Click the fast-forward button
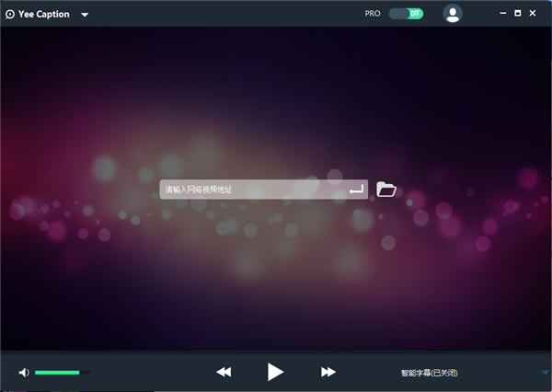This screenshot has height=392, width=552. point(328,372)
